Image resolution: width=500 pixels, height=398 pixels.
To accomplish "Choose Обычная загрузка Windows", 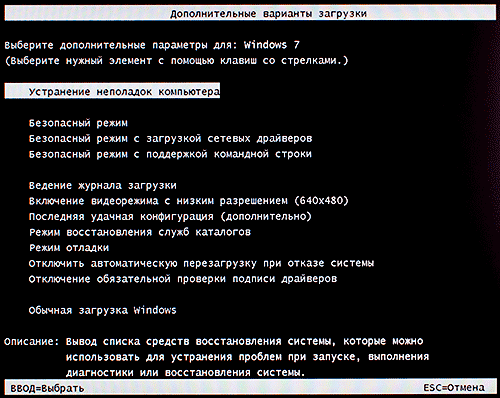I will [102, 310].
